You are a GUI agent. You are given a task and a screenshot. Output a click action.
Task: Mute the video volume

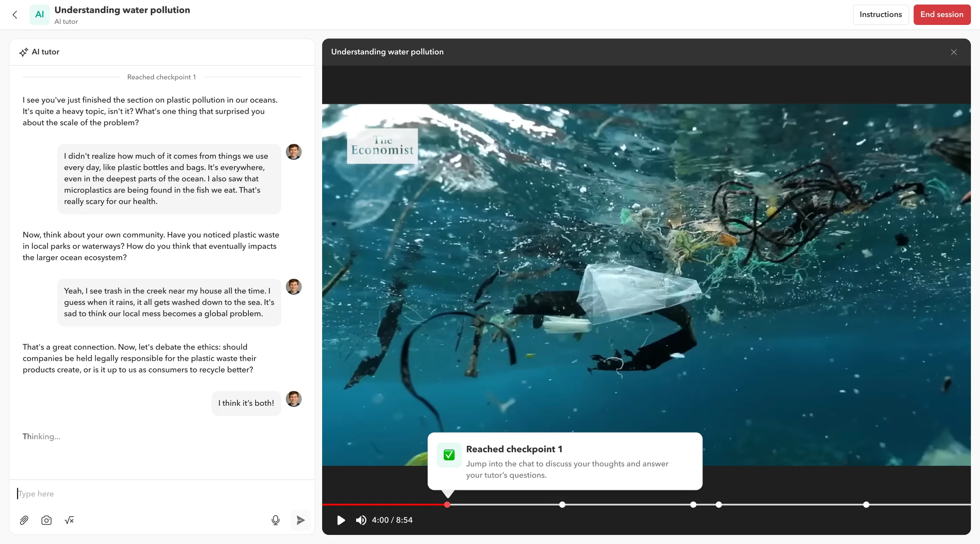pos(361,520)
